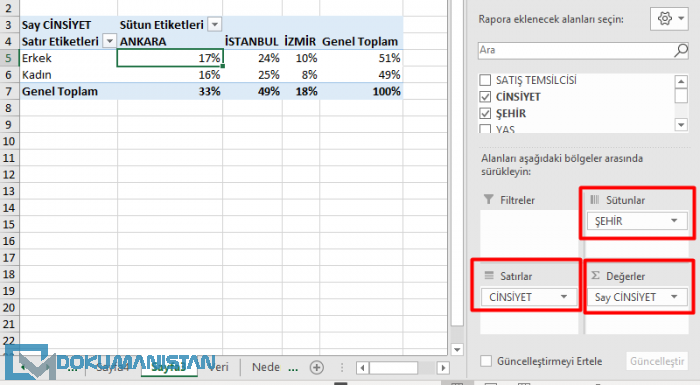Uncheck the CİNSİYET field checkbox

click(x=485, y=97)
